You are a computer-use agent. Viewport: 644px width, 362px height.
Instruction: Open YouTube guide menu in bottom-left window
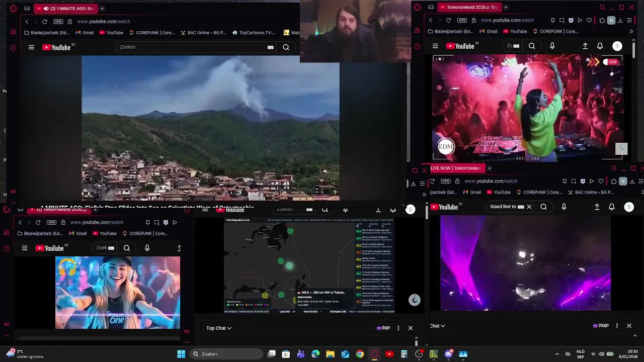tap(25, 248)
